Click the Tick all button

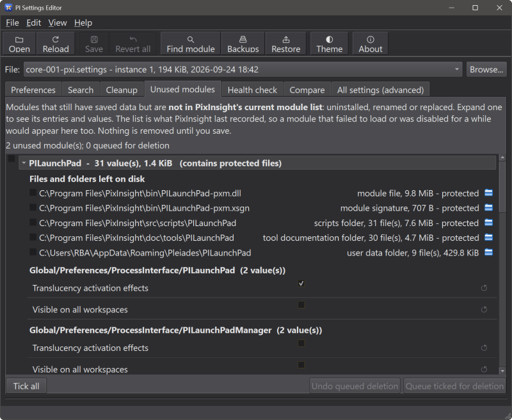tap(26, 386)
